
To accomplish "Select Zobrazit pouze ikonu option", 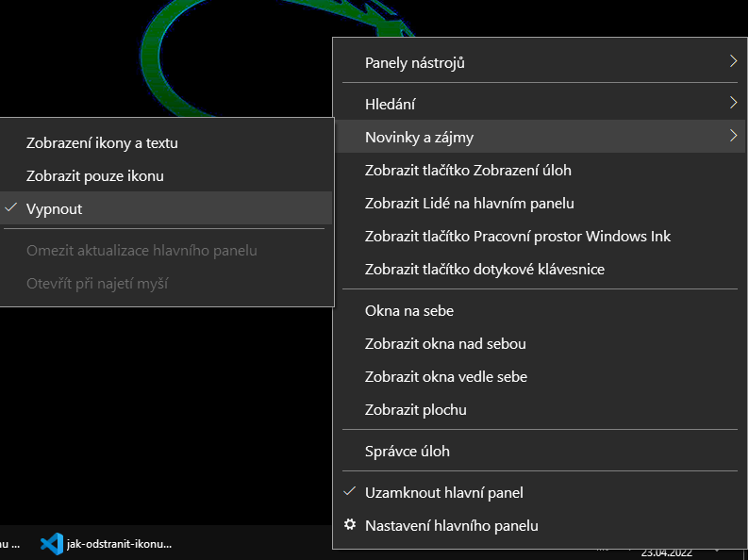I will click(x=95, y=175).
